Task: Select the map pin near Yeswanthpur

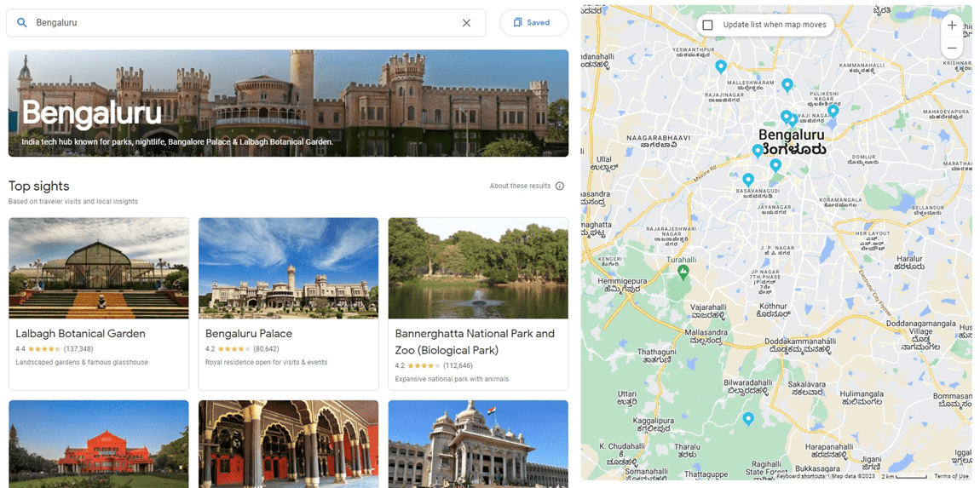Action: click(721, 66)
